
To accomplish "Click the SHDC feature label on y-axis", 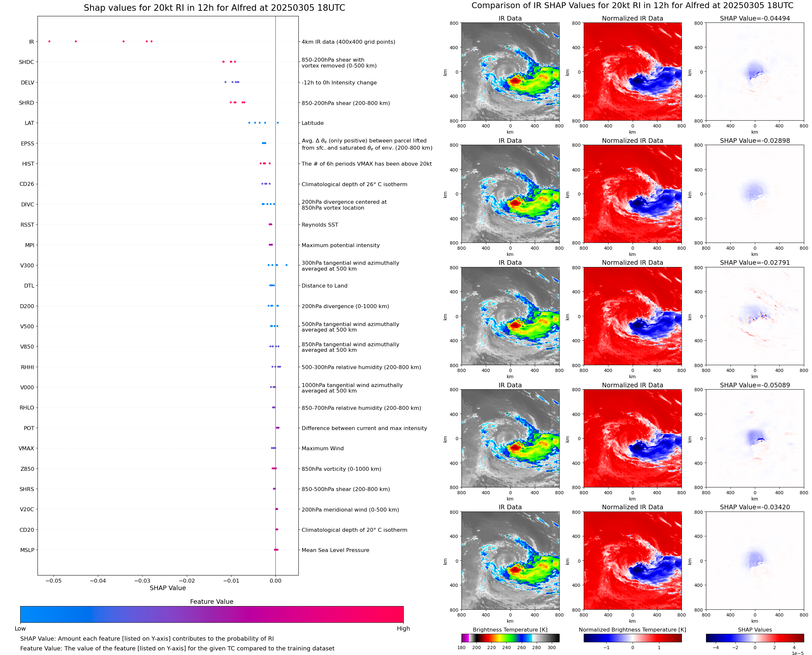I will (26, 62).
